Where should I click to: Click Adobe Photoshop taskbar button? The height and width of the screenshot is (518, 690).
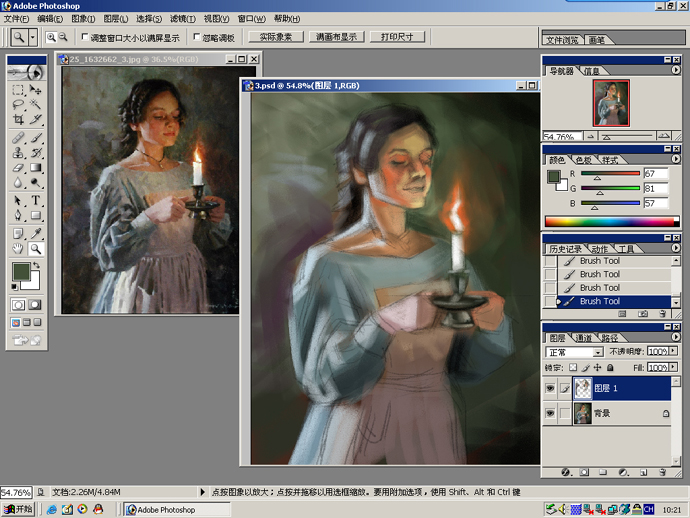[x=176, y=510]
